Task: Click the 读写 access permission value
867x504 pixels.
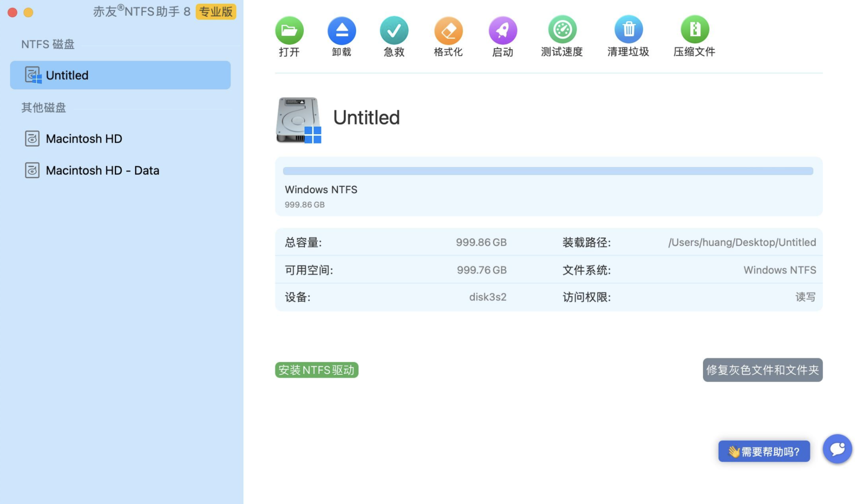Action: (x=805, y=297)
